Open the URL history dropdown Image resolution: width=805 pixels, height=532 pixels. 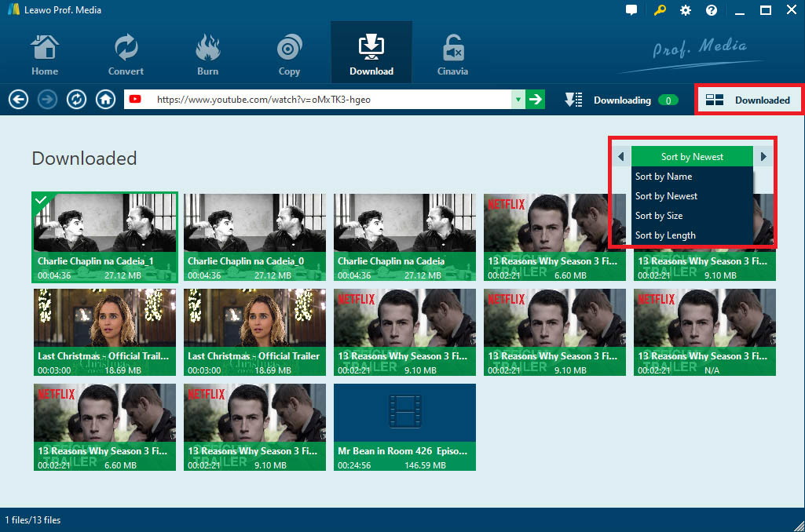coord(518,100)
